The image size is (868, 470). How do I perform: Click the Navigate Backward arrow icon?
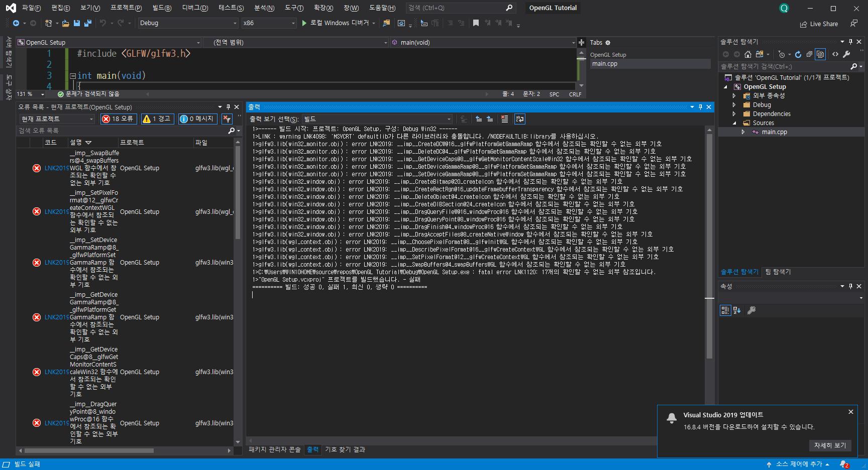pyautogui.click(x=16, y=23)
